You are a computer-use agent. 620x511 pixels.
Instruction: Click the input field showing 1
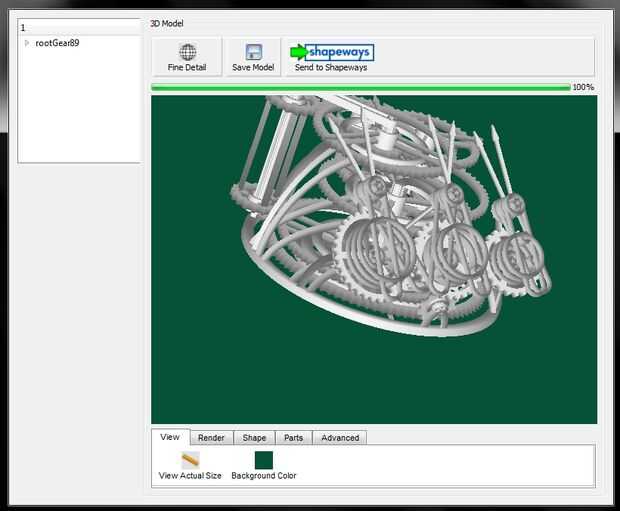pos(80,27)
